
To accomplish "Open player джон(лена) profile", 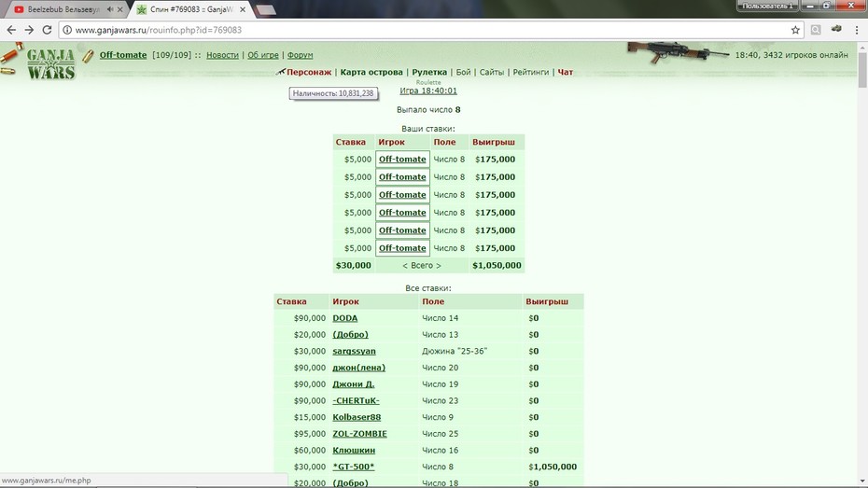I will [358, 368].
